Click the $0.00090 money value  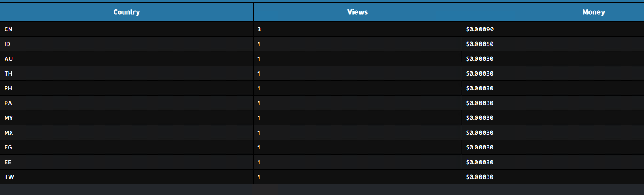(x=480, y=29)
